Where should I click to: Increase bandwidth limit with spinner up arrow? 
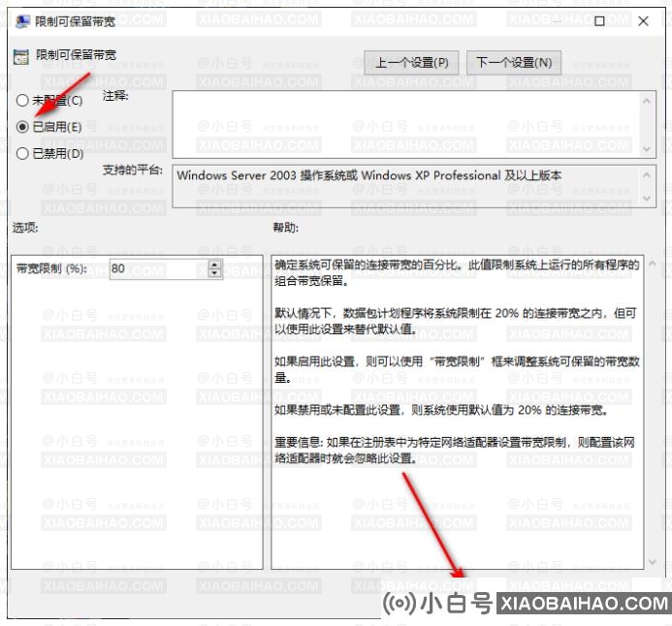pyautogui.click(x=215, y=265)
